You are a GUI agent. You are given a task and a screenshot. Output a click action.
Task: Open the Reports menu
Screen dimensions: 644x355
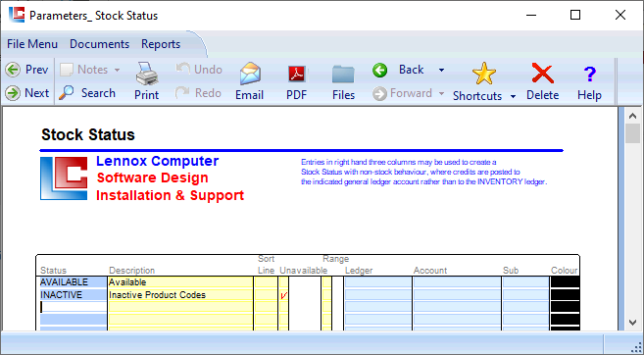pyautogui.click(x=161, y=44)
